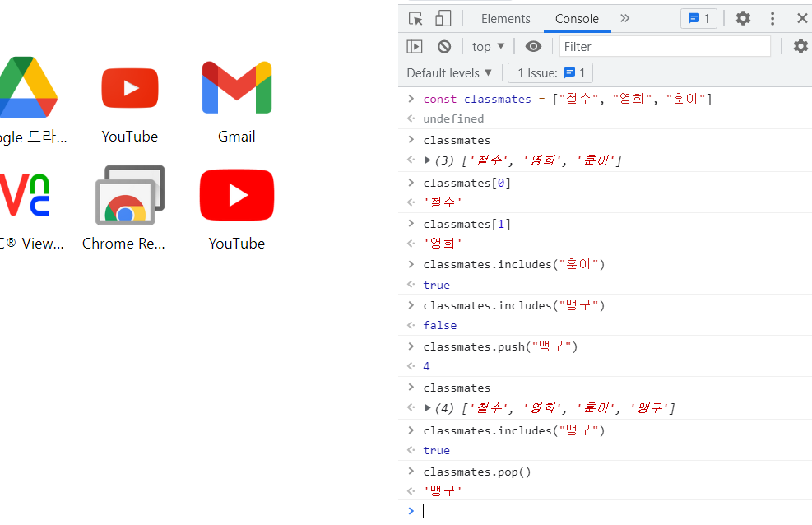Click the classmates[0] command
The image size is (812, 525).
467,183
